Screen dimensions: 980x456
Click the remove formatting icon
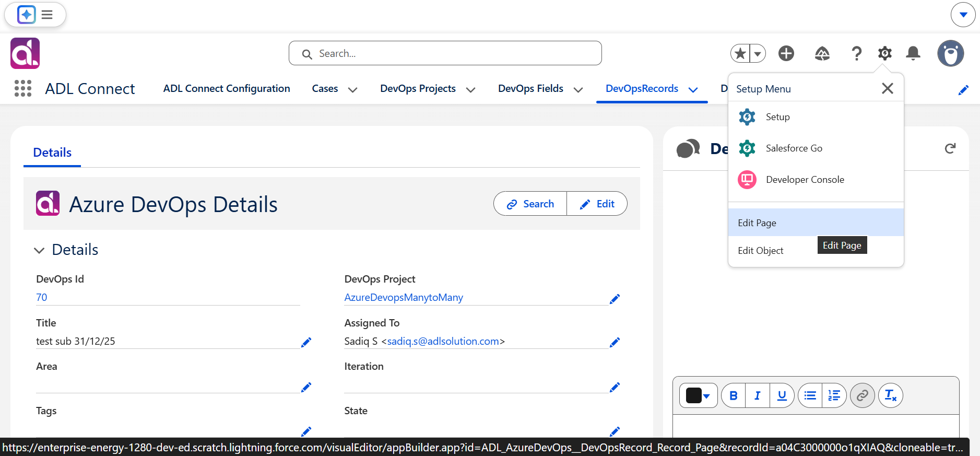(x=891, y=395)
